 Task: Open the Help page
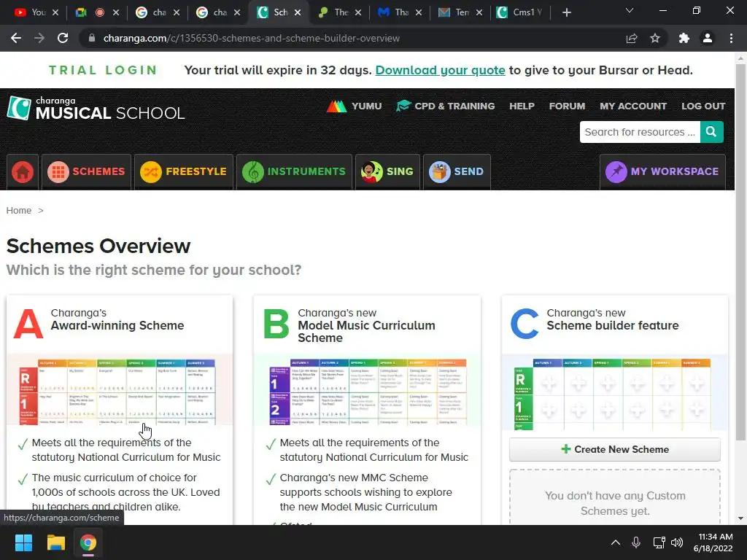click(522, 106)
